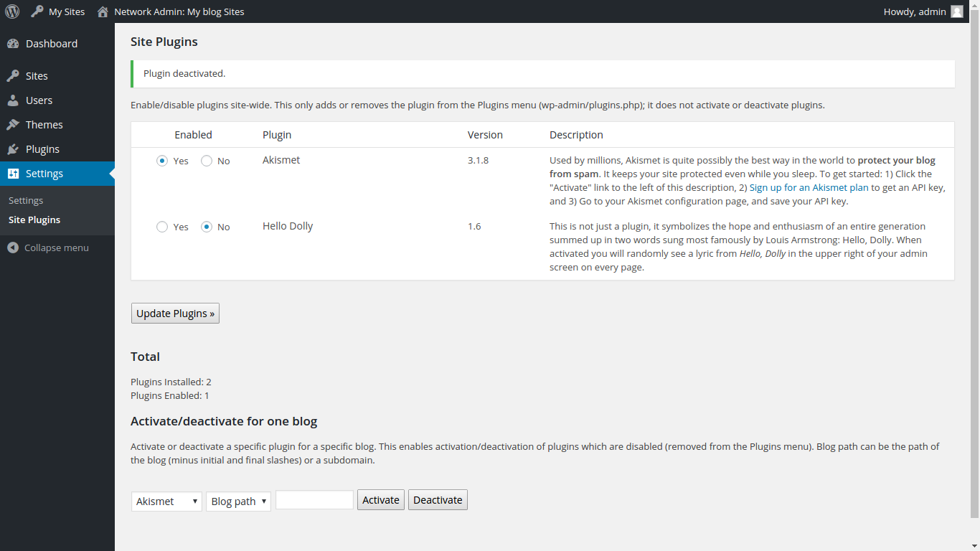Screen dimensions: 980x551
Task: Open the Settings menu item
Action: 57,174
